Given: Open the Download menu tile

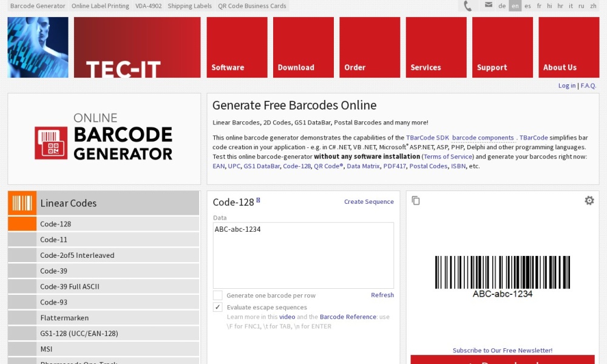Looking at the screenshot, I should pos(303,47).
